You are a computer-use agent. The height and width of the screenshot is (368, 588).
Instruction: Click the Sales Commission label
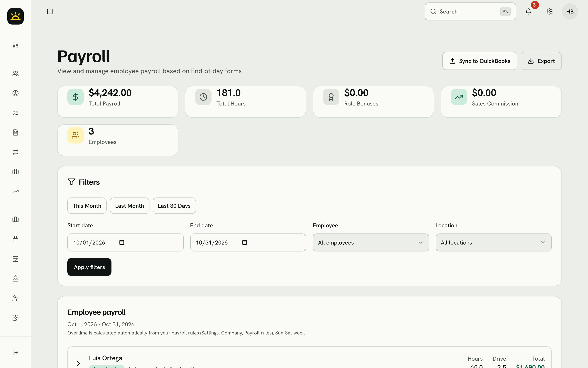coord(495,103)
